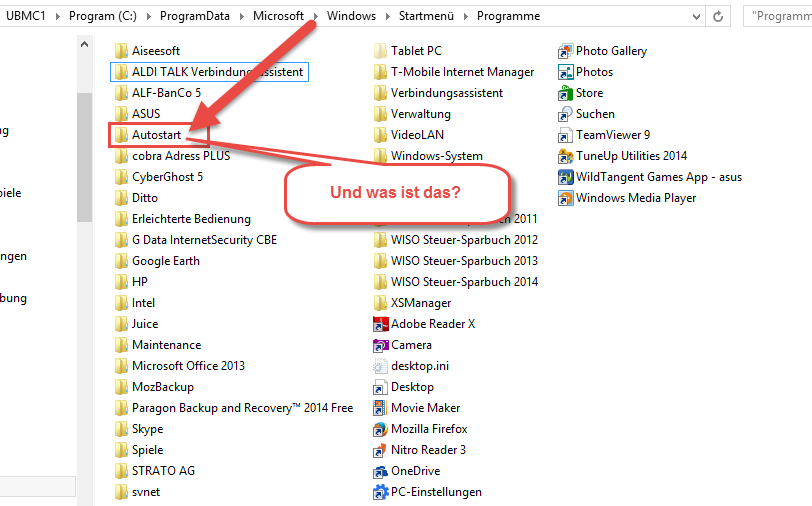Select the Windows-System folder

(x=428, y=156)
